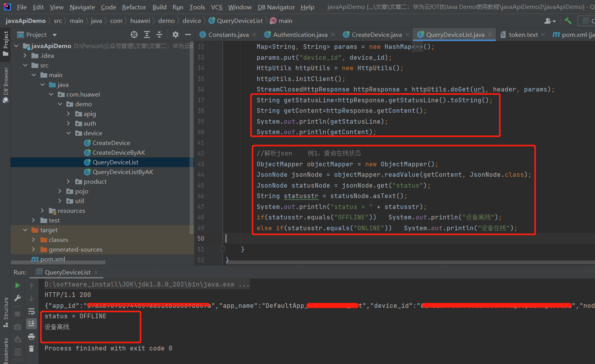The width and height of the screenshot is (595, 364).
Task: Switch to the Constants.java tab
Action: tap(228, 35)
